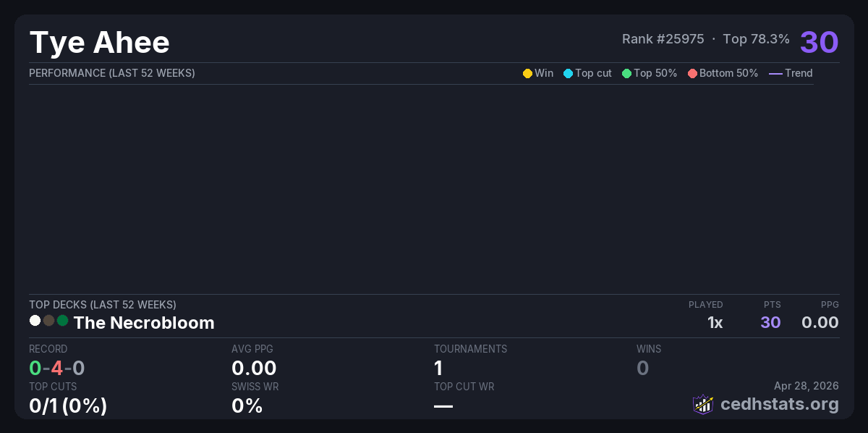Click the cyan Top cut legend dot
Viewport: 868px width, 433px height.
tap(568, 73)
